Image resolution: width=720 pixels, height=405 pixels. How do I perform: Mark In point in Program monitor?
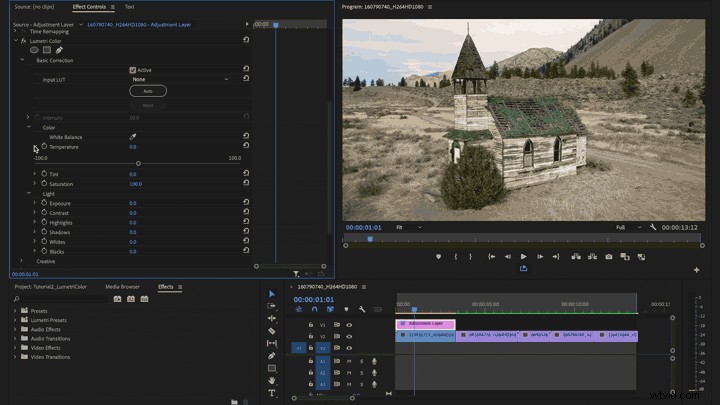point(456,257)
